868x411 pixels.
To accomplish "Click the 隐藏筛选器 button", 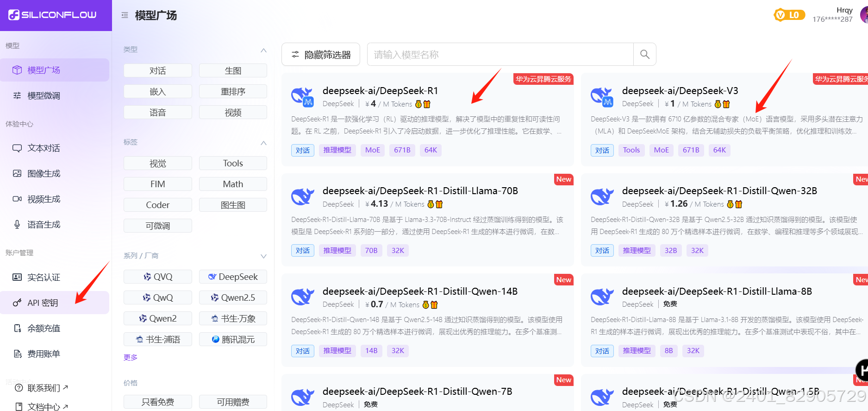I will pos(321,55).
